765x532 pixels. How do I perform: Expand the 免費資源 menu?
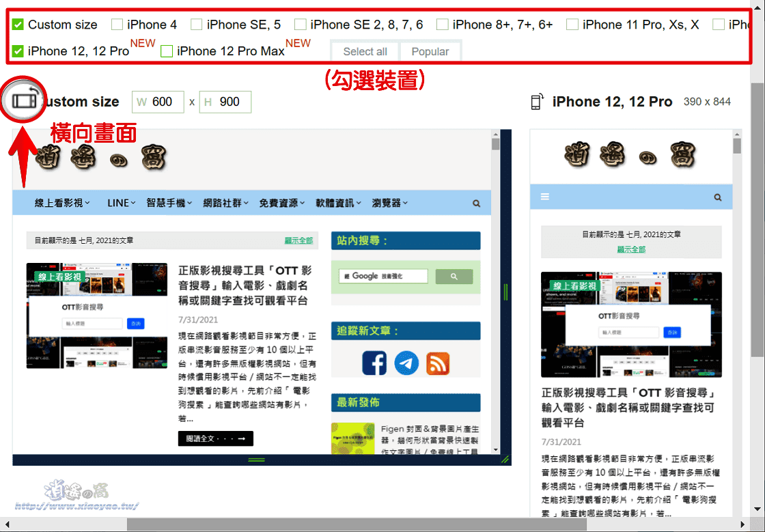(281, 203)
